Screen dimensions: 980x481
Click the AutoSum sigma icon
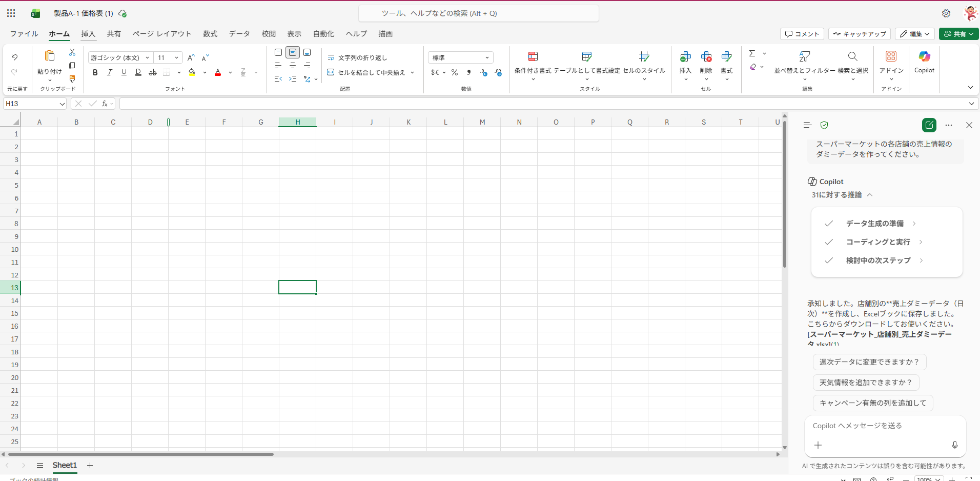tap(752, 53)
